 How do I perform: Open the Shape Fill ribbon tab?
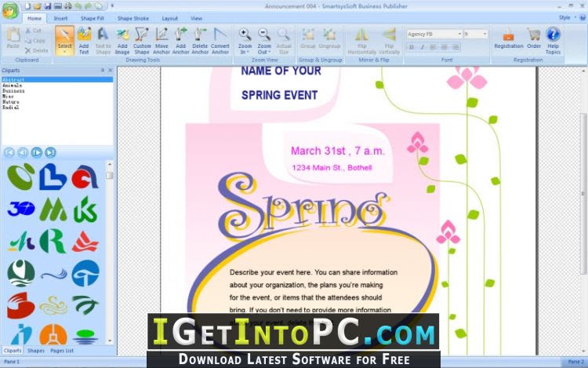click(93, 18)
